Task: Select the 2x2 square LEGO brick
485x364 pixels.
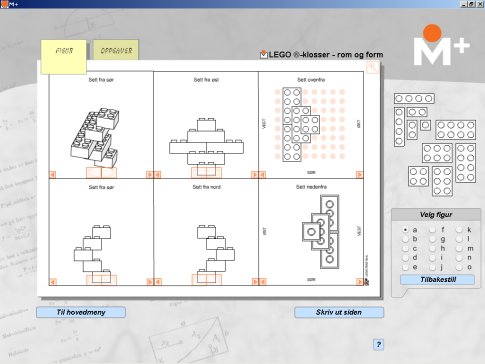Action: pyautogui.click(x=418, y=176)
